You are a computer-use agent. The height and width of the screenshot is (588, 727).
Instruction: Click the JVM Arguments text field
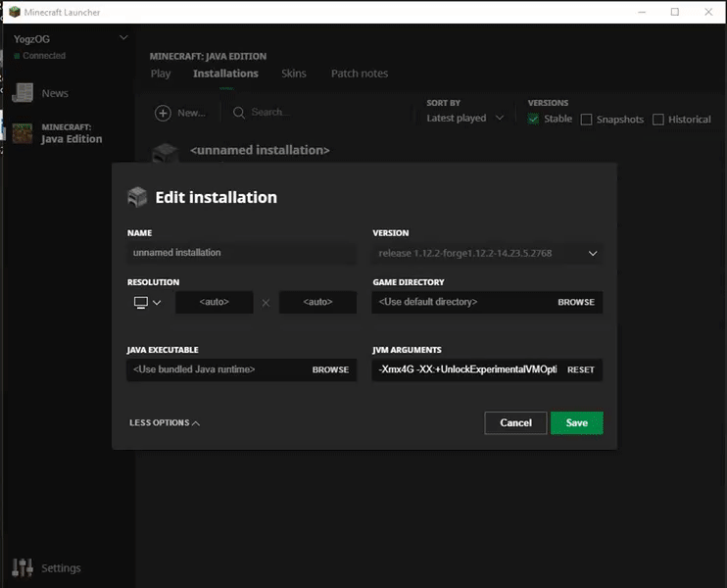(467, 370)
